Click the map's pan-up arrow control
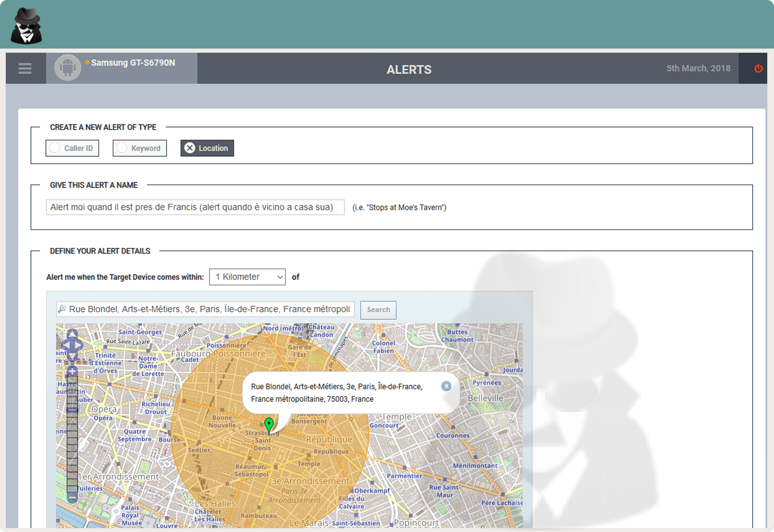Viewport: 774px width, 532px height. (72, 334)
